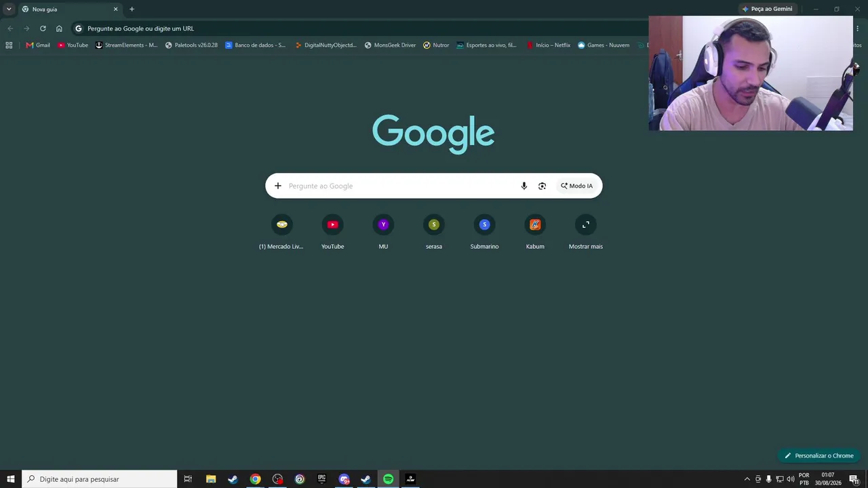
Task: Open network settings tray icon
Action: (779, 479)
